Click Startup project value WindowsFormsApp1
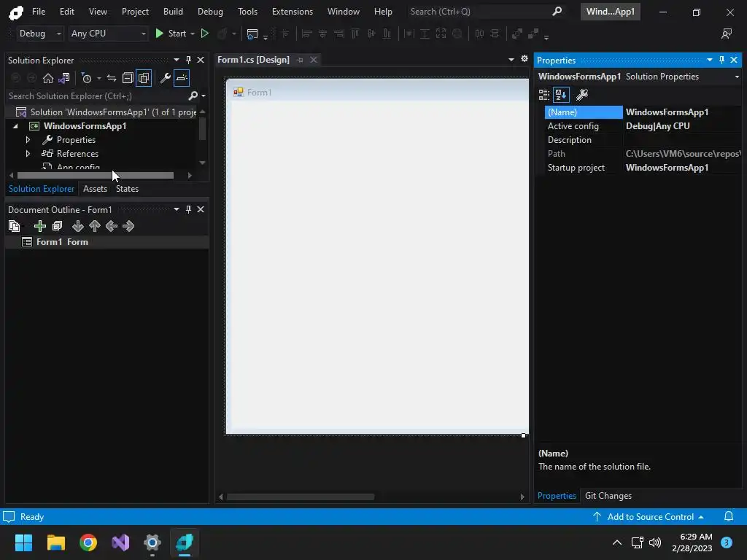This screenshot has width=747, height=560. [667, 168]
